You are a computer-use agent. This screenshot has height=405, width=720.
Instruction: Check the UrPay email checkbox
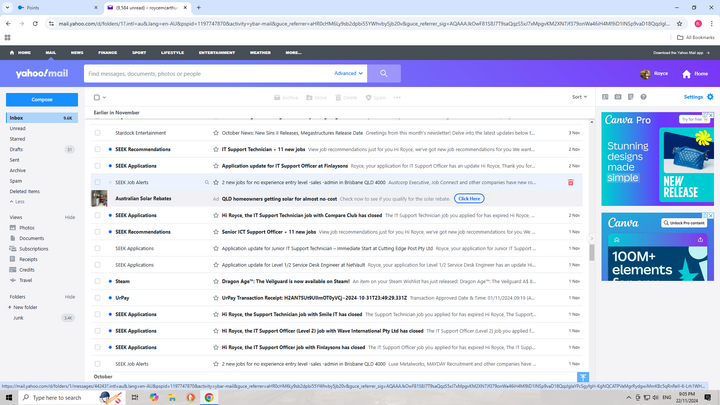click(97, 298)
